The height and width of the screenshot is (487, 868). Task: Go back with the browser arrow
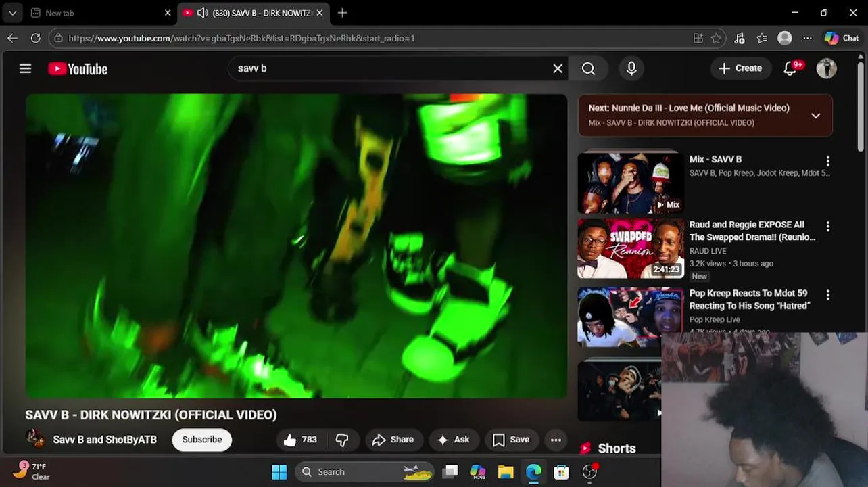12,38
